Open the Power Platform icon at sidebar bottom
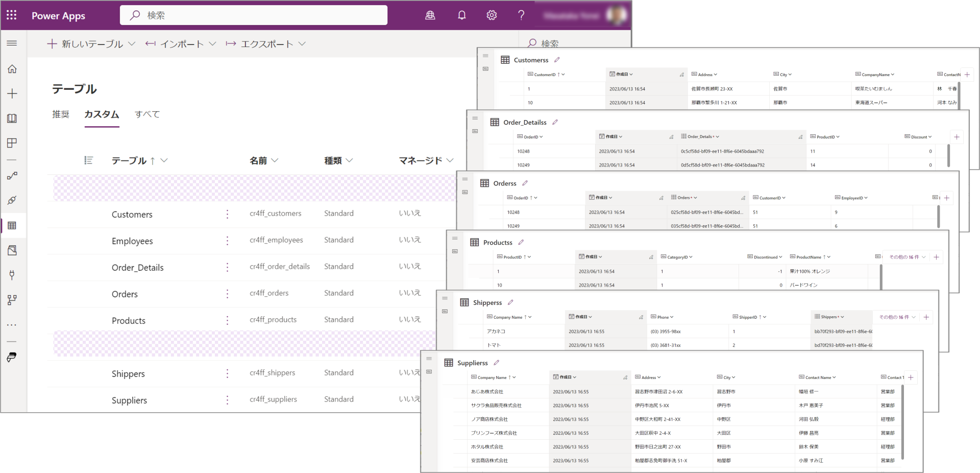The height and width of the screenshot is (473, 980). tap(12, 357)
